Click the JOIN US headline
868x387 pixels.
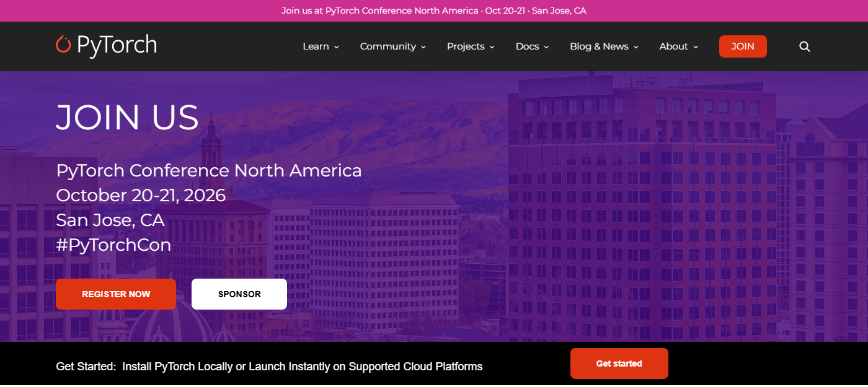127,117
